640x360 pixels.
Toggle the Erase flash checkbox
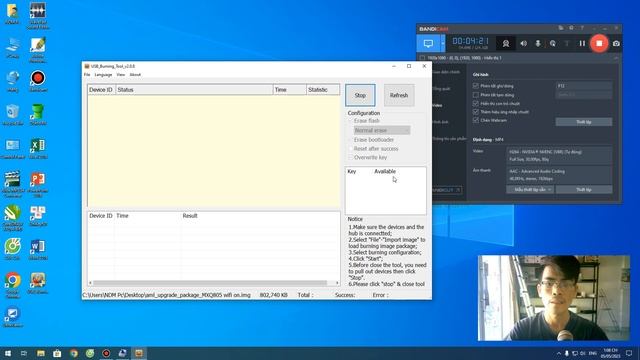351,121
